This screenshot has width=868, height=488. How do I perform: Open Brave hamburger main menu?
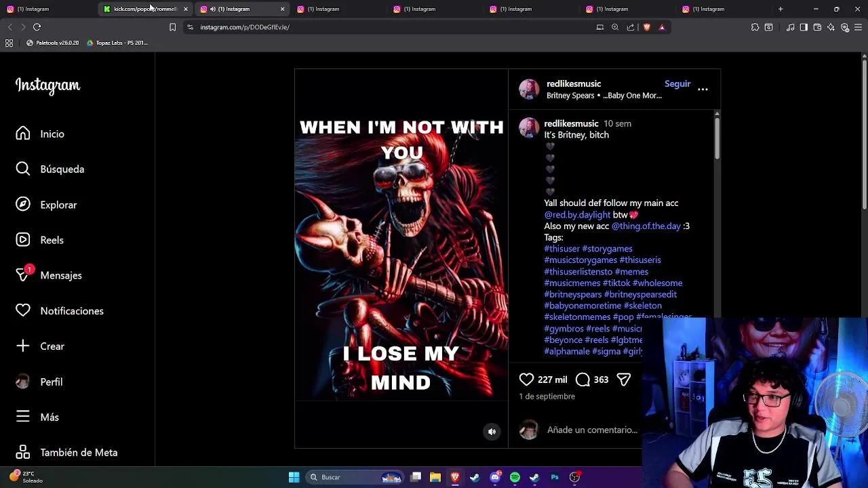(859, 27)
